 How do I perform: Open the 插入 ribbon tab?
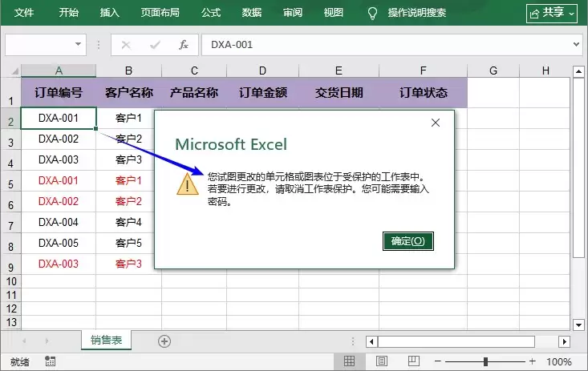click(x=110, y=13)
